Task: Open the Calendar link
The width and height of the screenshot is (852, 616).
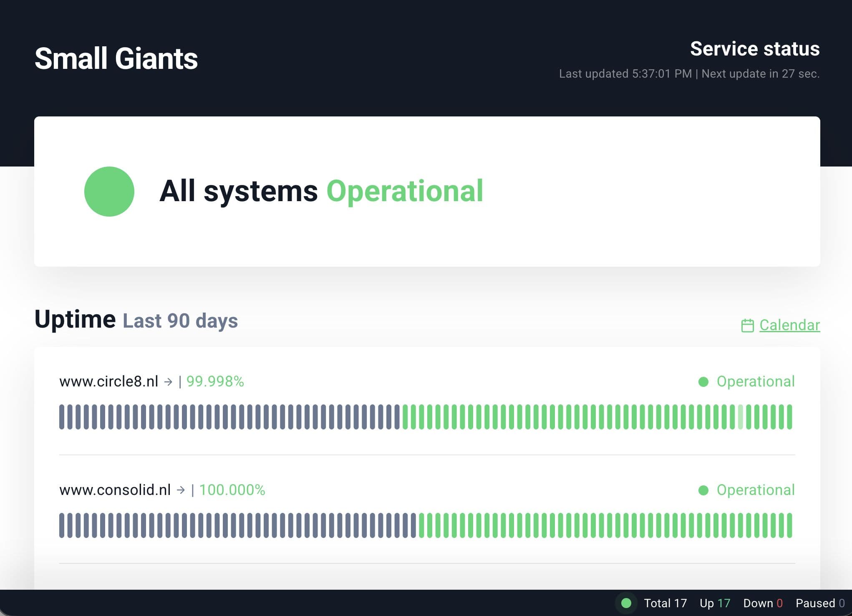Action: pyautogui.click(x=789, y=325)
